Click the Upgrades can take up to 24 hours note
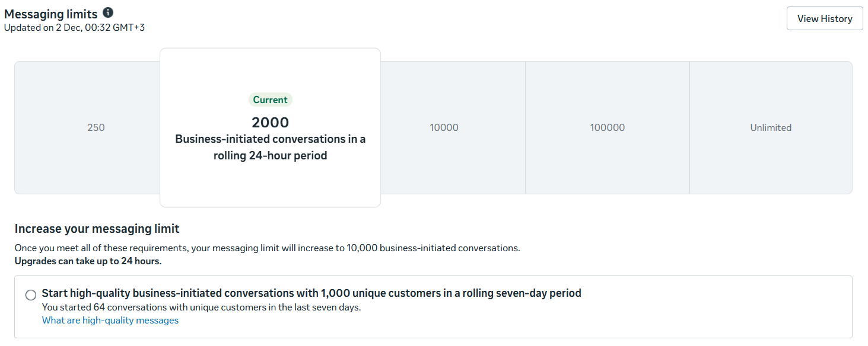The width and height of the screenshot is (868, 346). [88, 261]
